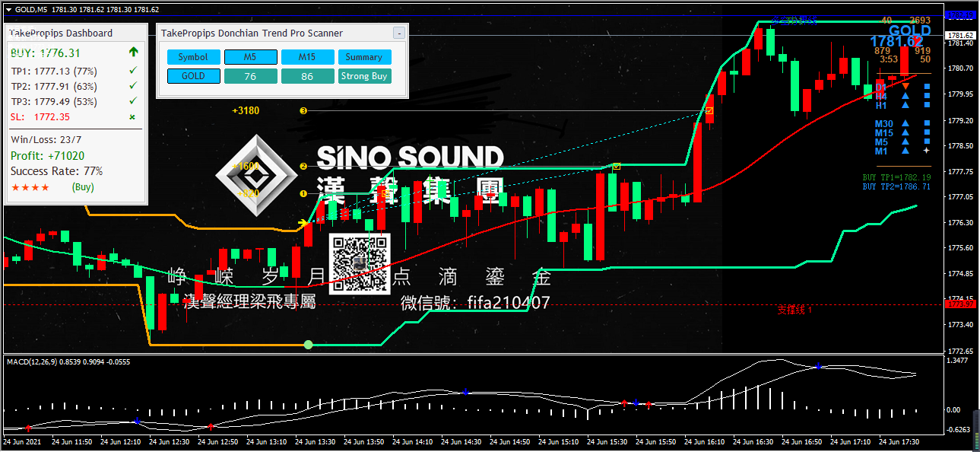Click the yellow circled 2 target marker

point(303,166)
